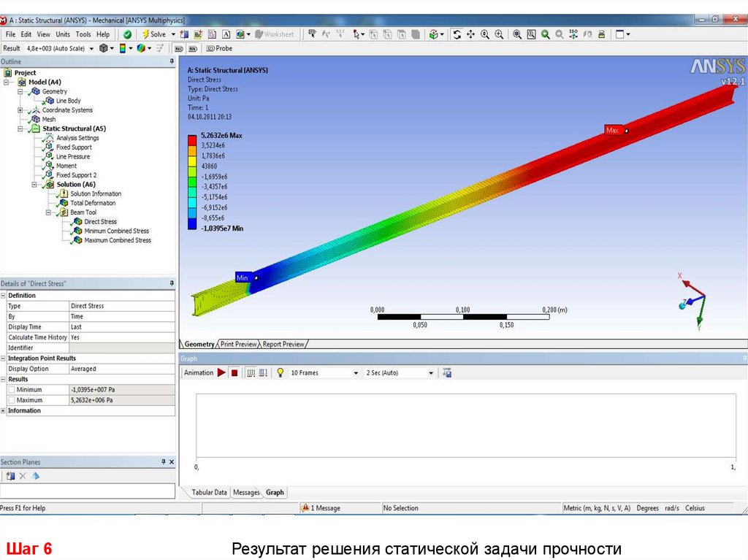
Task: Open the 10 Frames dropdown
Action: tap(356, 373)
